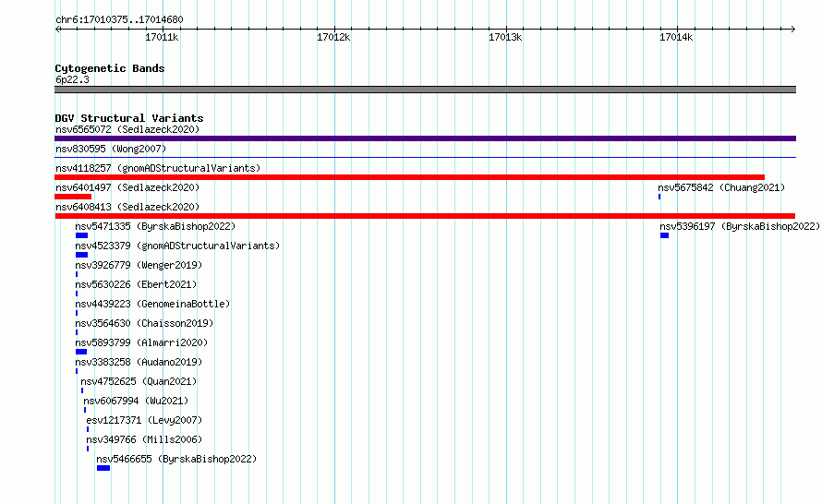Click nsv5471335 (ByrskaBishop2022) label
Image resolution: width=822 pixels, height=504 pixels.
(155, 226)
